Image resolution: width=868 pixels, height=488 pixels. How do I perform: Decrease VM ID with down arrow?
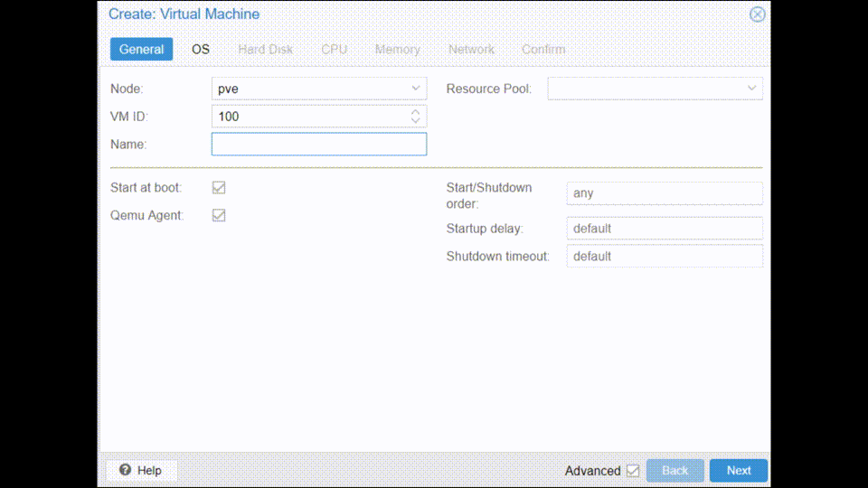coord(415,121)
